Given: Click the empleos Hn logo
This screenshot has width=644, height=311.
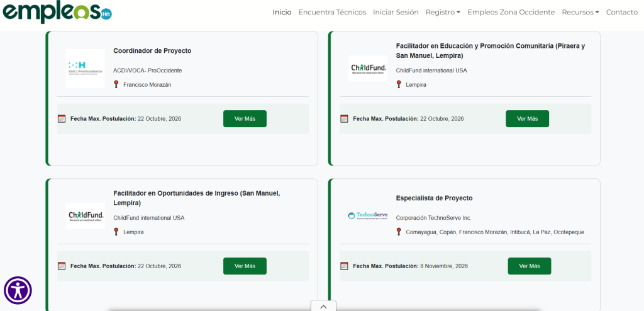Looking at the screenshot, I should (x=57, y=12).
